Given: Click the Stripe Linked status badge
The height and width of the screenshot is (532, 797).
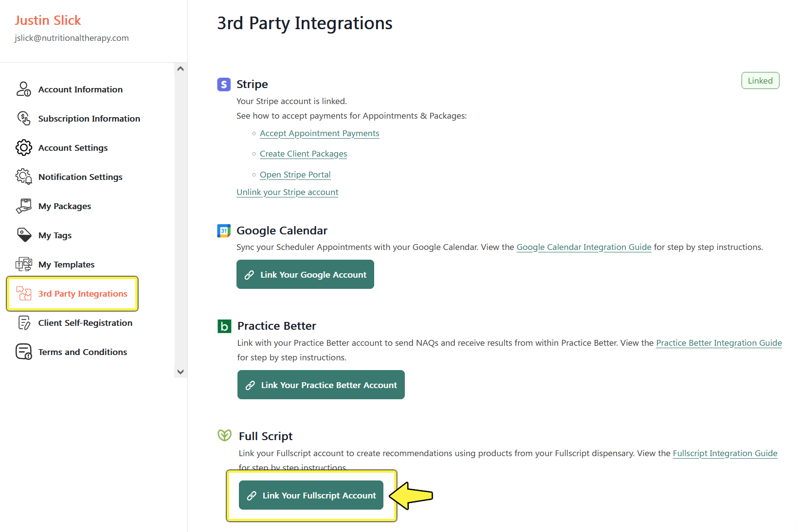Looking at the screenshot, I should (x=760, y=81).
